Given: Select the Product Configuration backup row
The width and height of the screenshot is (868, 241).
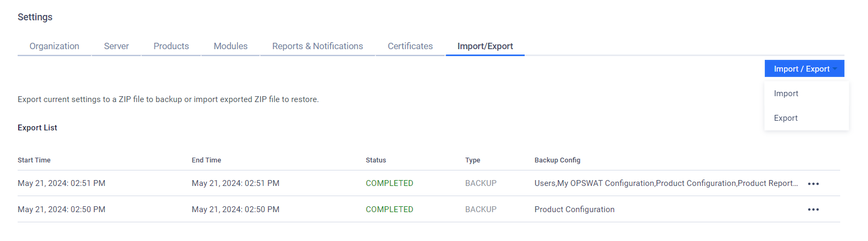Looking at the screenshot, I should point(429,209).
